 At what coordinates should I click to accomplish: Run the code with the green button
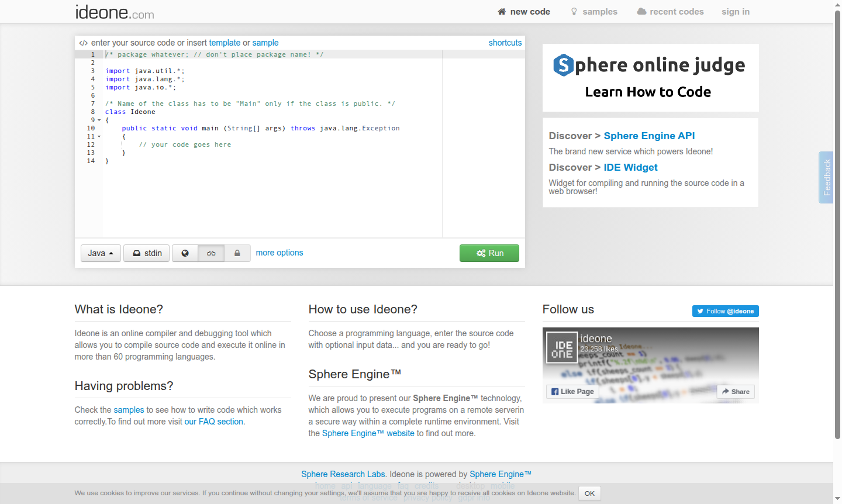489,253
